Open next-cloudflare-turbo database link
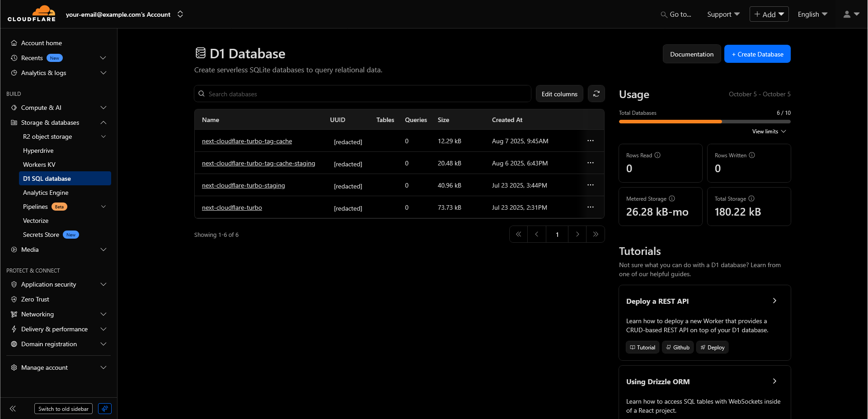Screen dimensions: 868x419 pos(232,207)
